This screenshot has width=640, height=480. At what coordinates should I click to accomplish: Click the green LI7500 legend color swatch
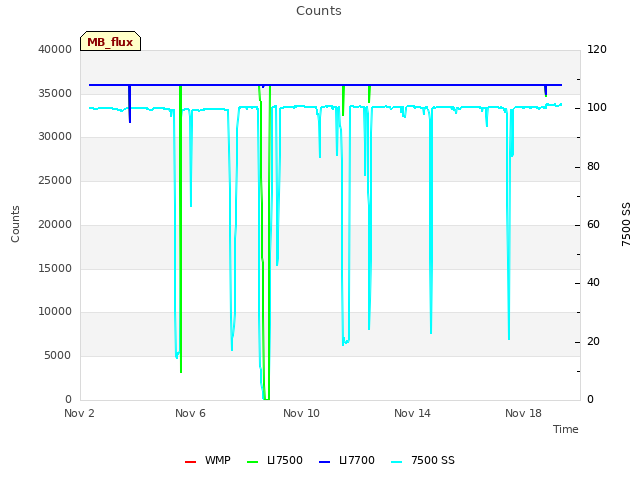(x=253, y=462)
